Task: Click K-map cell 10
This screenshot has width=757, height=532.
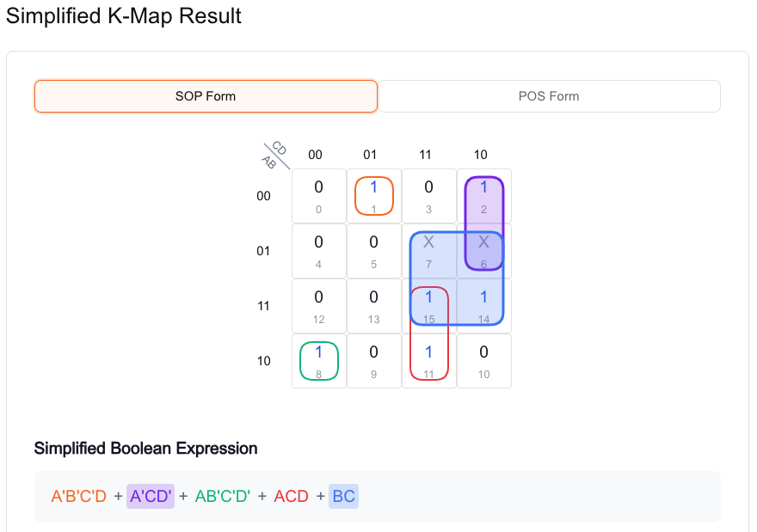Action: (x=484, y=361)
